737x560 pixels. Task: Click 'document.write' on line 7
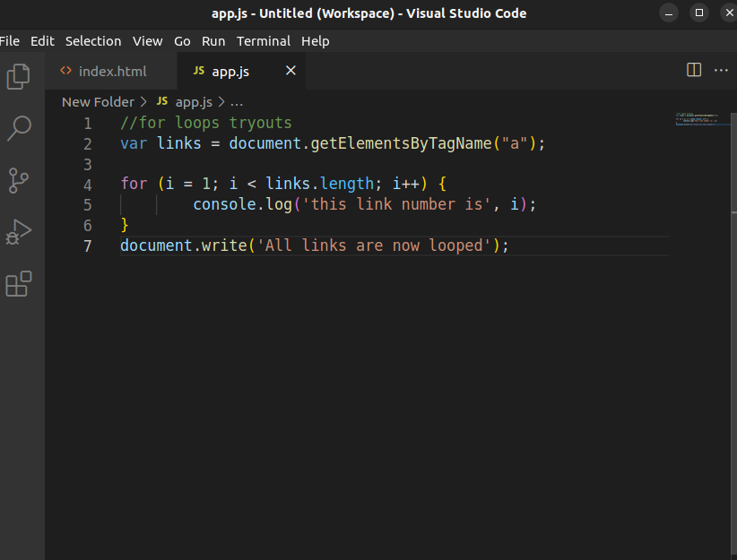tap(184, 246)
